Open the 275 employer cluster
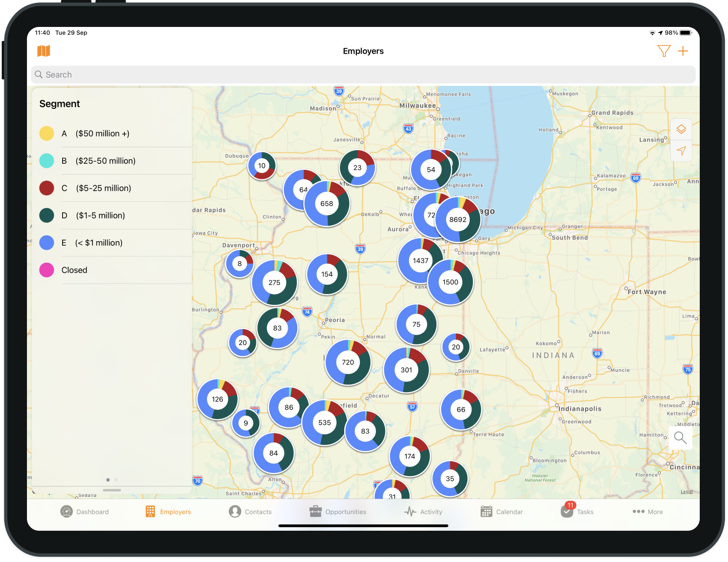The height and width of the screenshot is (562, 728). click(274, 283)
